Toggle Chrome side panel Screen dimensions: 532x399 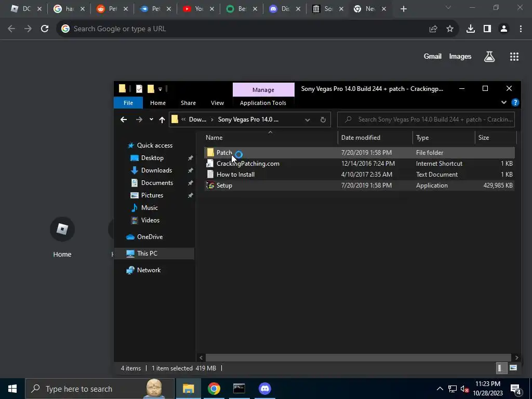click(x=487, y=29)
